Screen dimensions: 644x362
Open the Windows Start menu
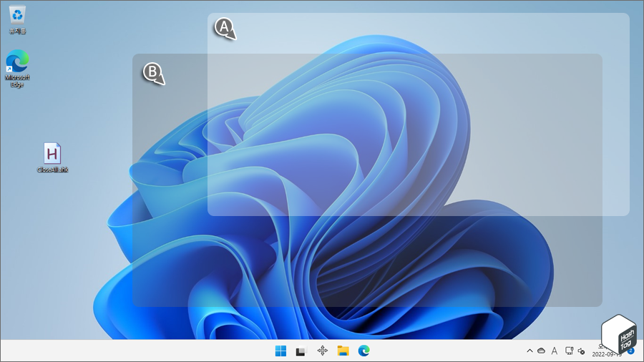click(281, 351)
